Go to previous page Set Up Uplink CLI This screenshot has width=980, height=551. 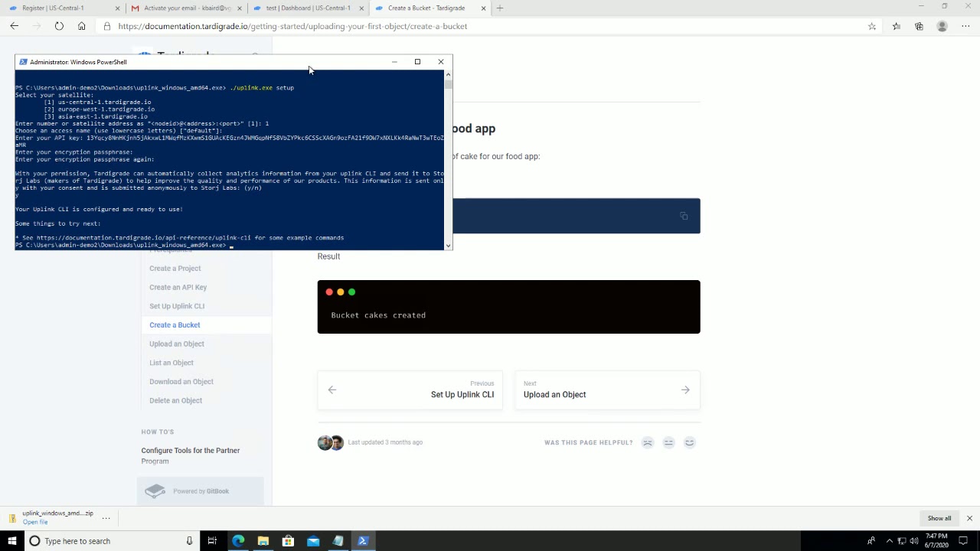click(x=410, y=390)
